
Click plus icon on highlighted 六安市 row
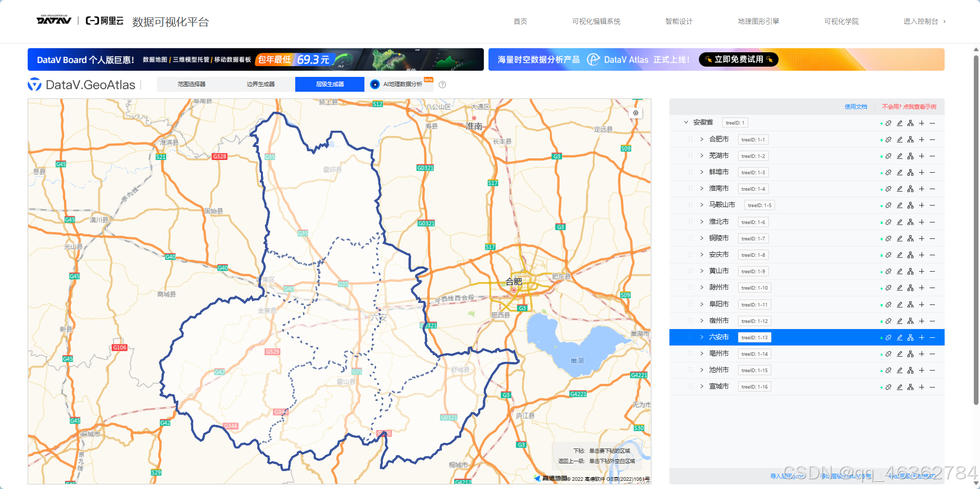tap(922, 337)
